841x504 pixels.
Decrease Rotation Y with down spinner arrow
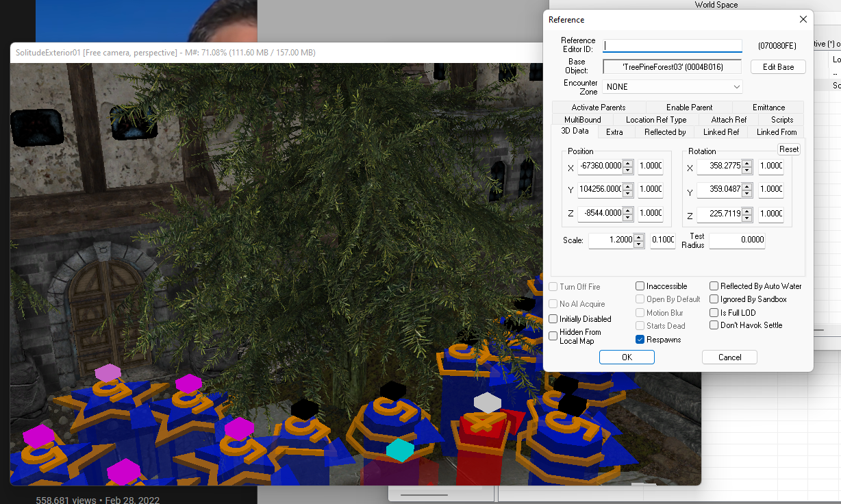pos(747,193)
